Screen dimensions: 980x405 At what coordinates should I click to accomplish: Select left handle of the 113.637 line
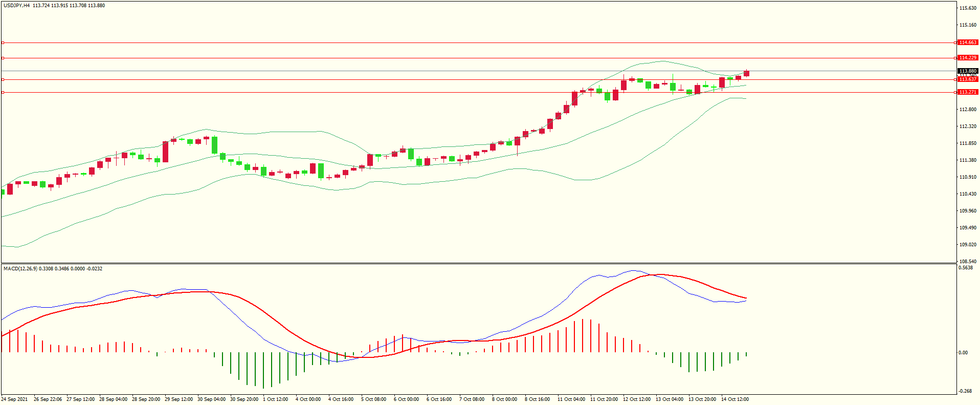tap(3, 79)
